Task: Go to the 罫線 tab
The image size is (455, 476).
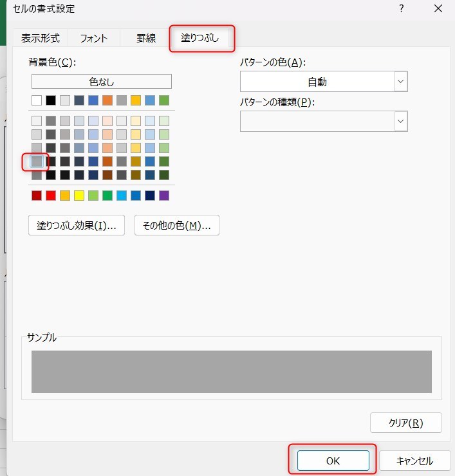Action: point(146,38)
